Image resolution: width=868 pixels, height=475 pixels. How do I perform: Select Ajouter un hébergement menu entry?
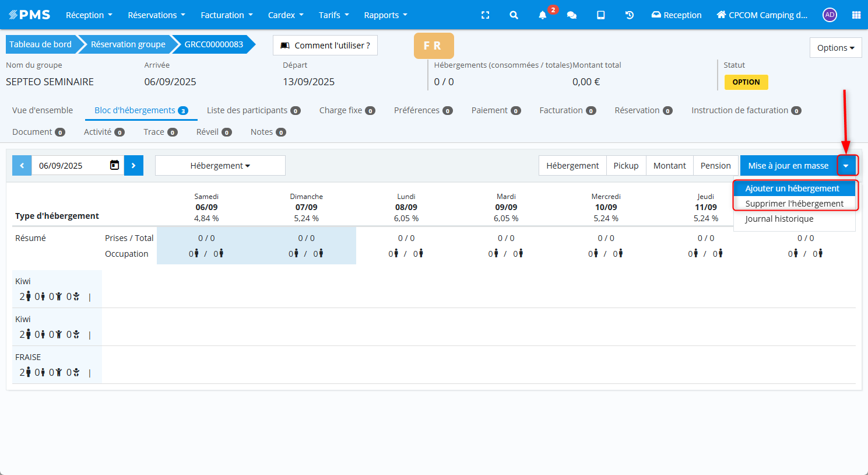point(792,188)
